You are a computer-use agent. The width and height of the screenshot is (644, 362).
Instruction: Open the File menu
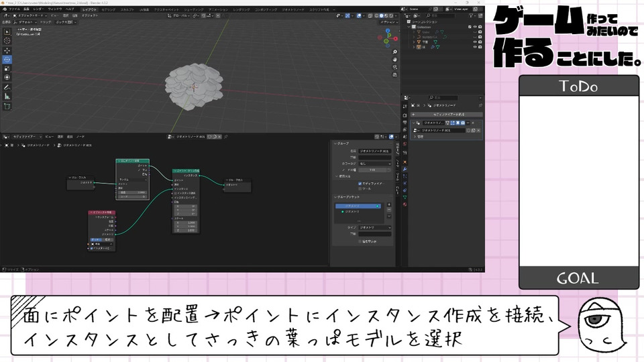[14, 9]
